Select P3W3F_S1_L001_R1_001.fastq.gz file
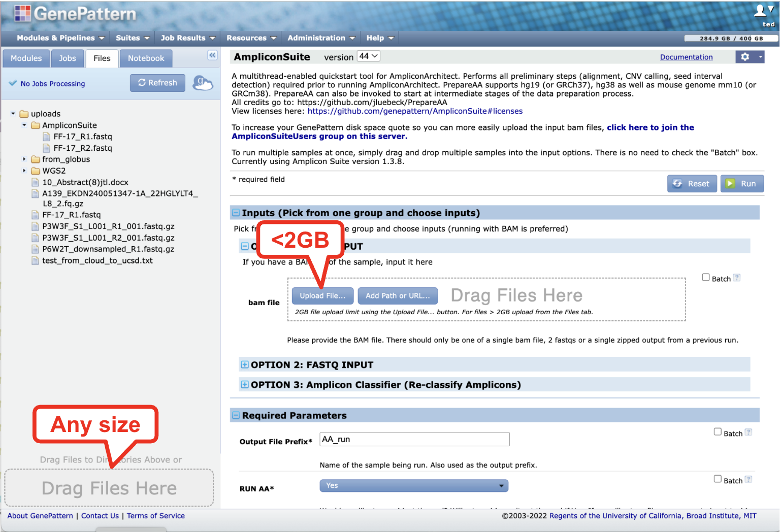 (x=108, y=226)
